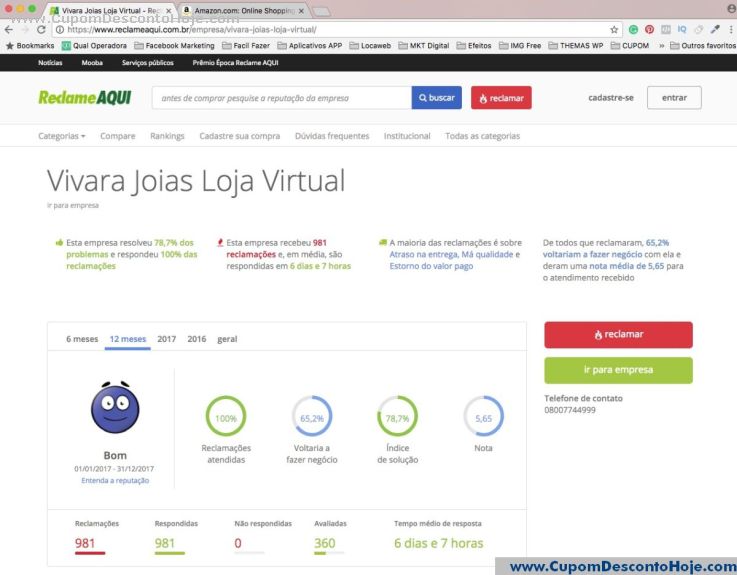Open Serviços públicos link
Screen dimensions: 737x575
pos(148,63)
